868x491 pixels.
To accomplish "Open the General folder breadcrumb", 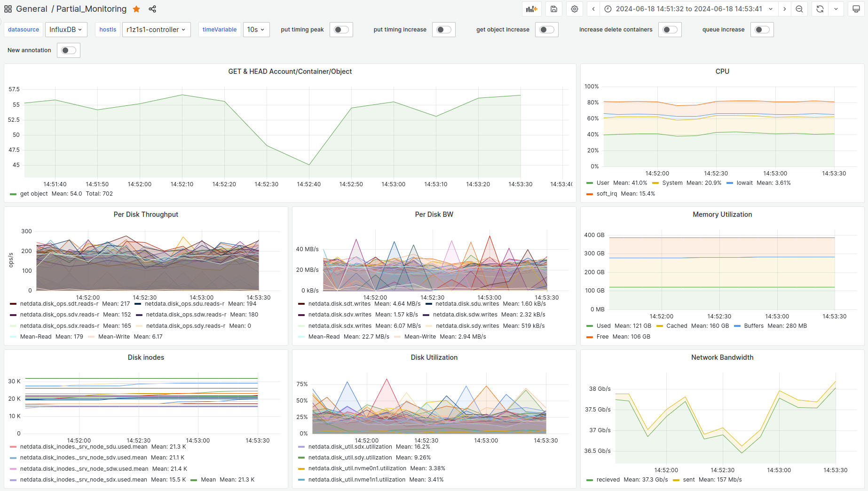I will [x=32, y=9].
